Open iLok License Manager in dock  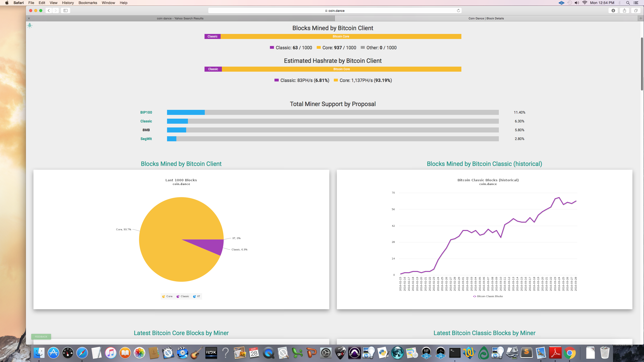pos(211,353)
